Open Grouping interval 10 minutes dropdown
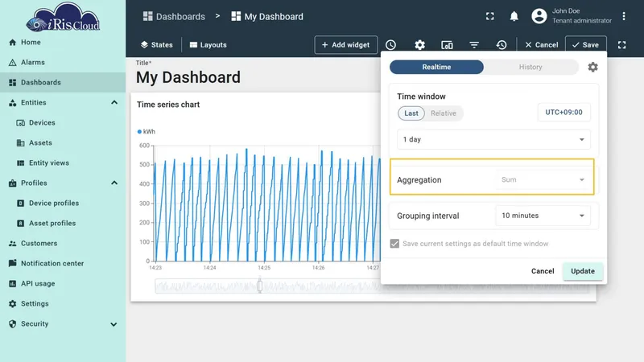 coord(543,216)
